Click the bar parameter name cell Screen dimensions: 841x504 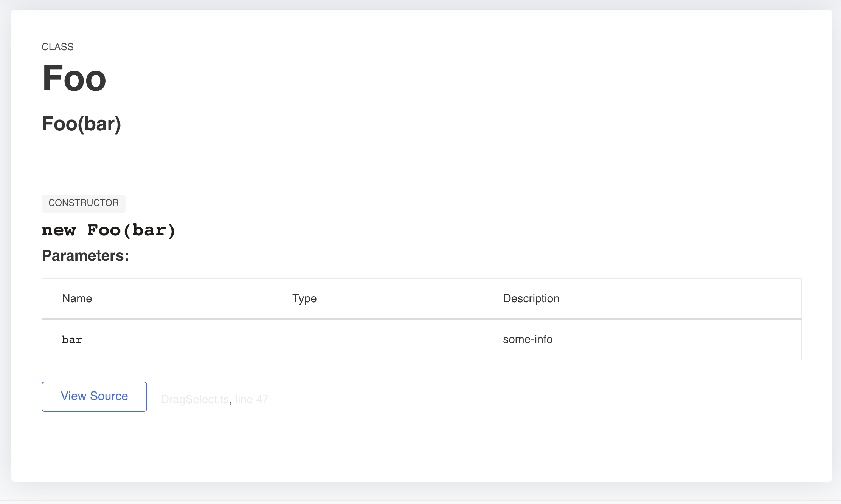72,340
